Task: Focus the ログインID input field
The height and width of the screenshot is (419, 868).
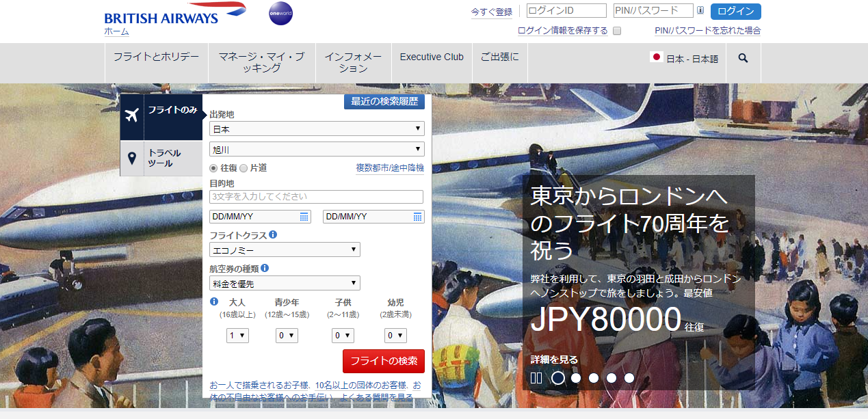Action: [x=567, y=11]
